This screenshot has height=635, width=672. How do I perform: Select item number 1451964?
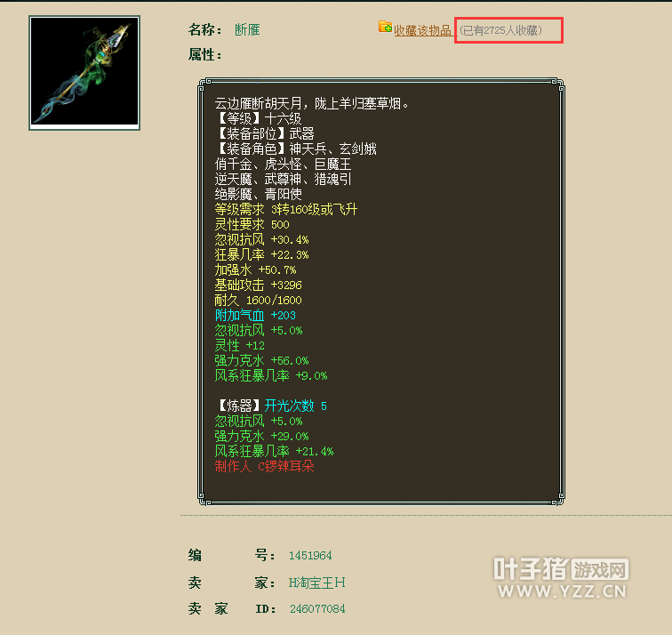[x=310, y=556]
